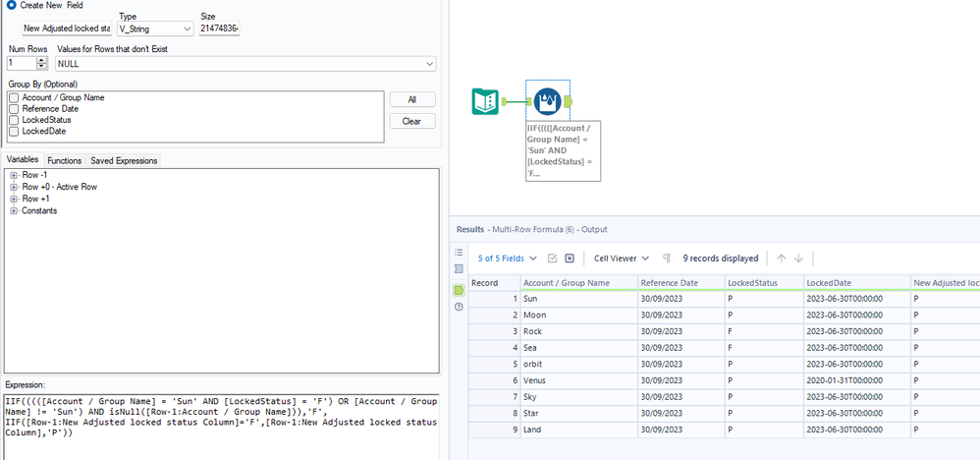This screenshot has width=980, height=460.
Task: Click the '9 records displayed' label
Action: [x=720, y=259]
